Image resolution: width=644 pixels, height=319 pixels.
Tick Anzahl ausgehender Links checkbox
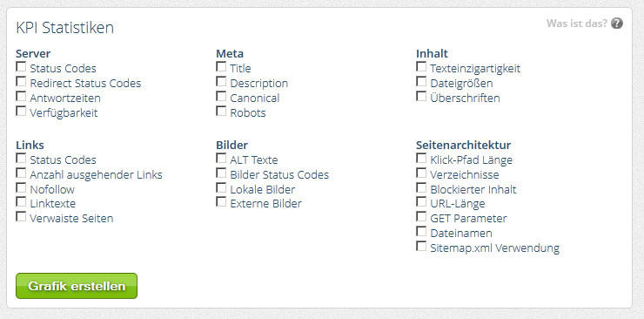pyautogui.click(x=21, y=173)
